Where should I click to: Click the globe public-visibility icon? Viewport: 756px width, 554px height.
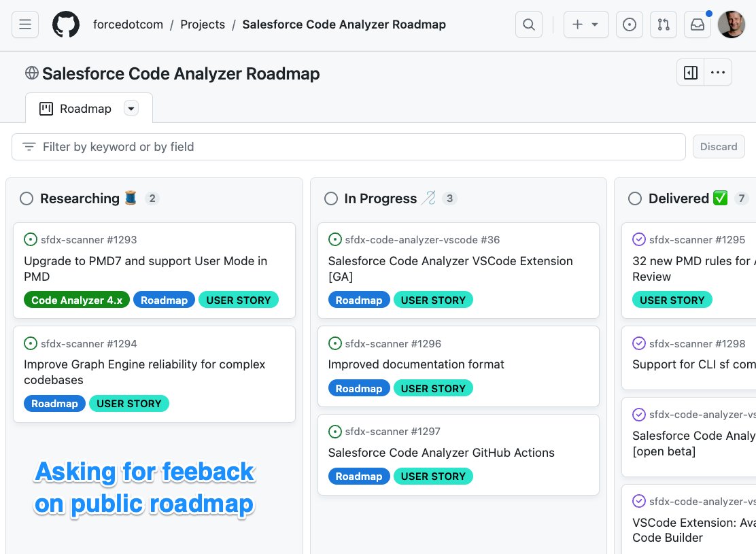coord(32,73)
